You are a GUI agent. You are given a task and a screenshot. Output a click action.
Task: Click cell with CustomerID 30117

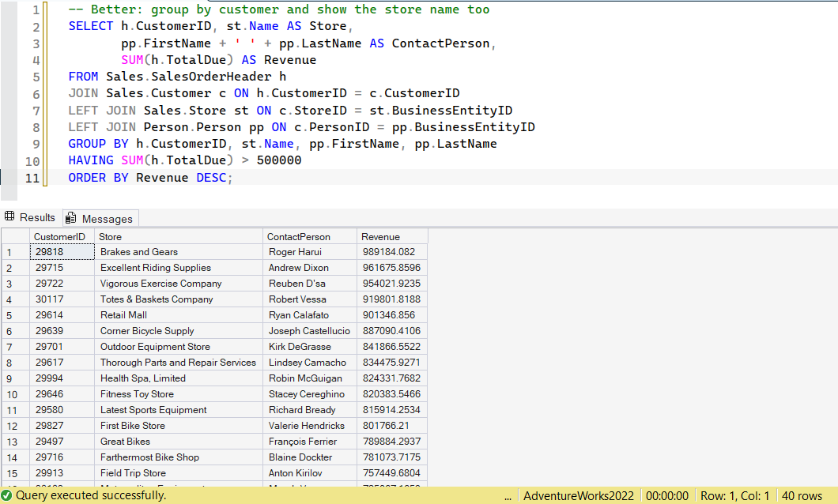(x=62, y=299)
